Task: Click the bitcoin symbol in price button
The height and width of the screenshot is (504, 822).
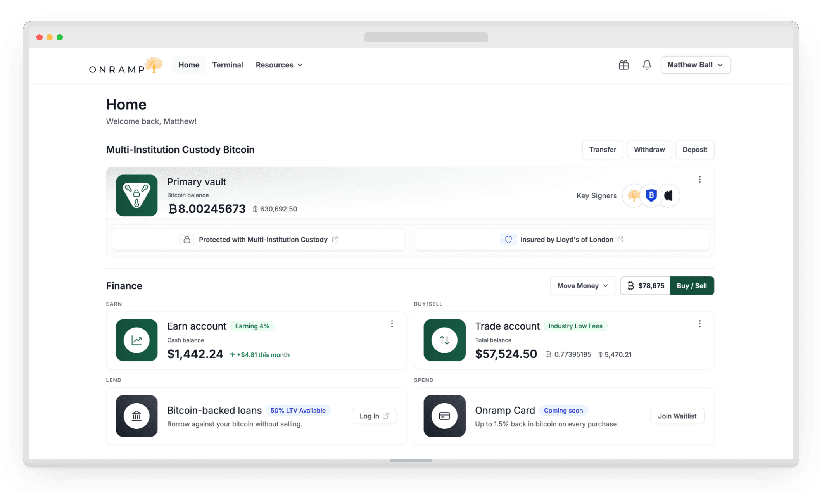Action: click(630, 286)
